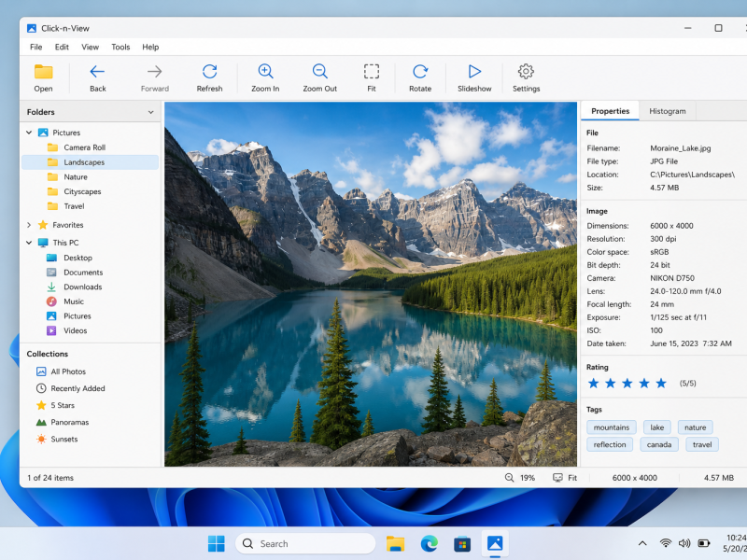This screenshot has width=747, height=560.
Task: Open the Settings gear
Action: (x=526, y=78)
